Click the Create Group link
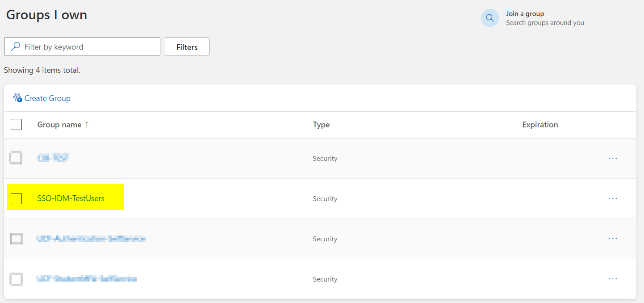The width and height of the screenshot is (644, 303). click(x=47, y=98)
